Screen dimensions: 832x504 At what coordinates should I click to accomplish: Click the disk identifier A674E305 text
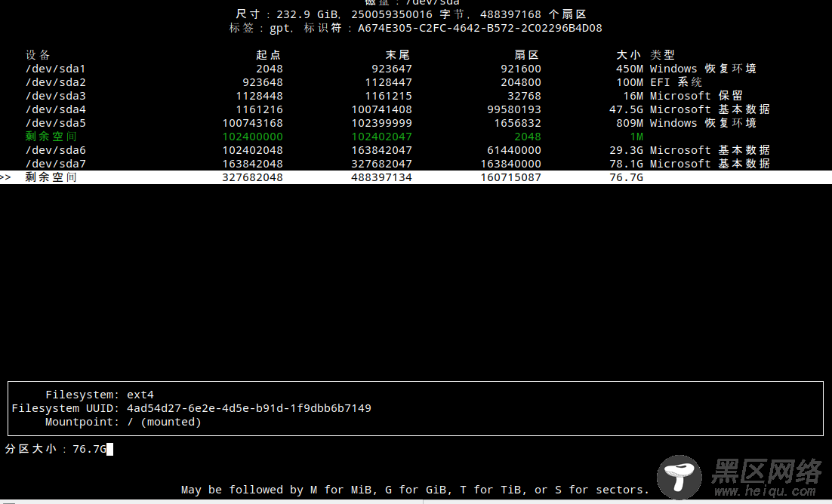(479, 28)
